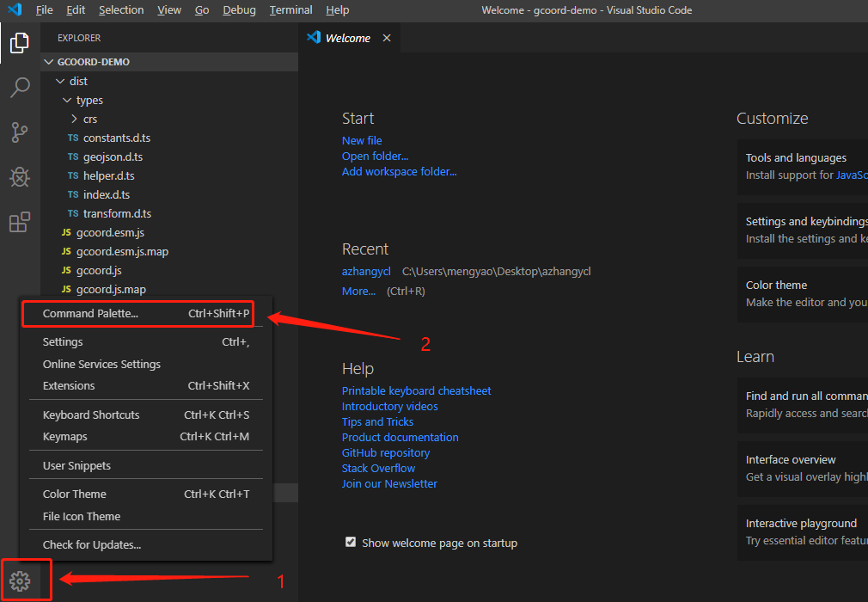The width and height of the screenshot is (868, 602).
Task: Click the Manage gear icon
Action: tap(20, 580)
